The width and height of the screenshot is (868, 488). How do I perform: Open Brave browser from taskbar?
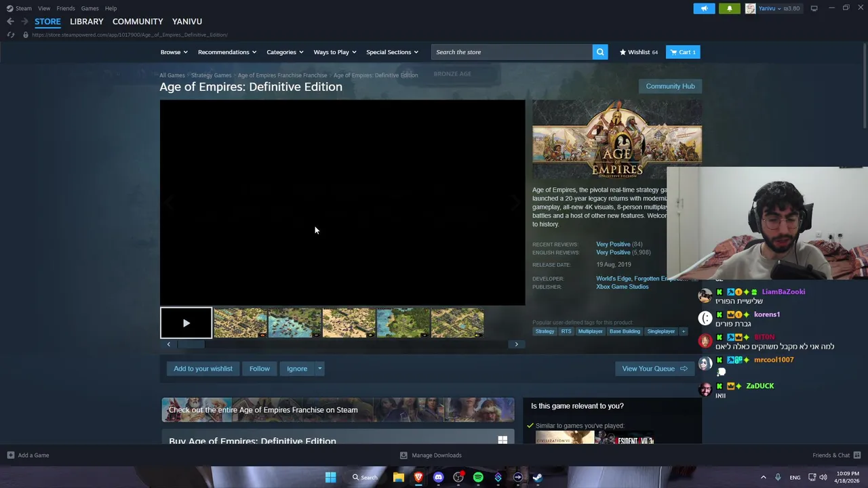[418, 477]
